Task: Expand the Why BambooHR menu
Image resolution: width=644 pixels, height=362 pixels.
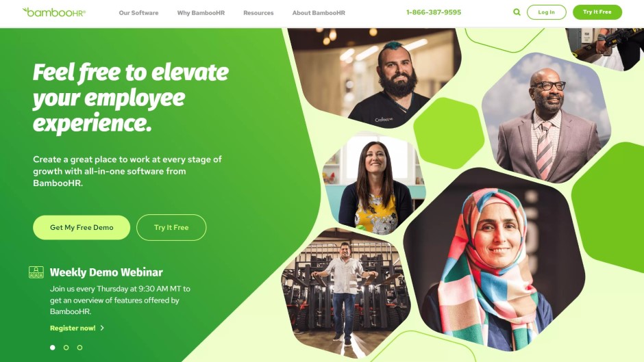Action: click(x=201, y=13)
